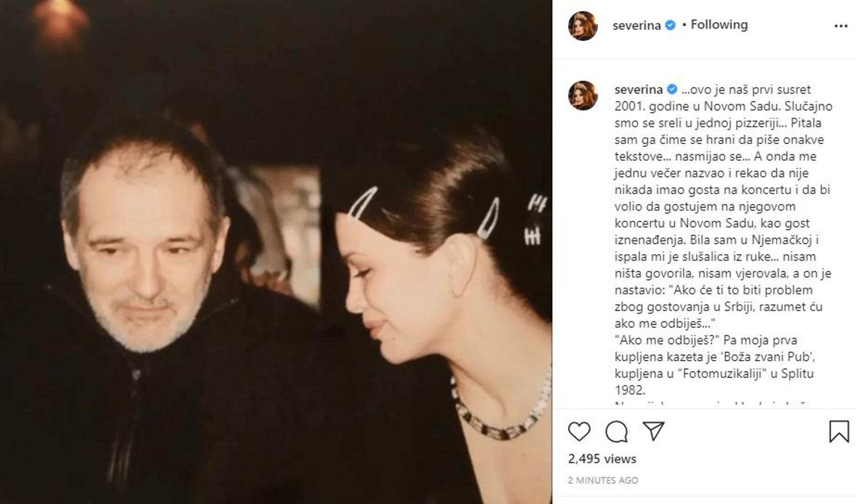
Task: Open the three-dot more options menu
Action: (x=841, y=26)
